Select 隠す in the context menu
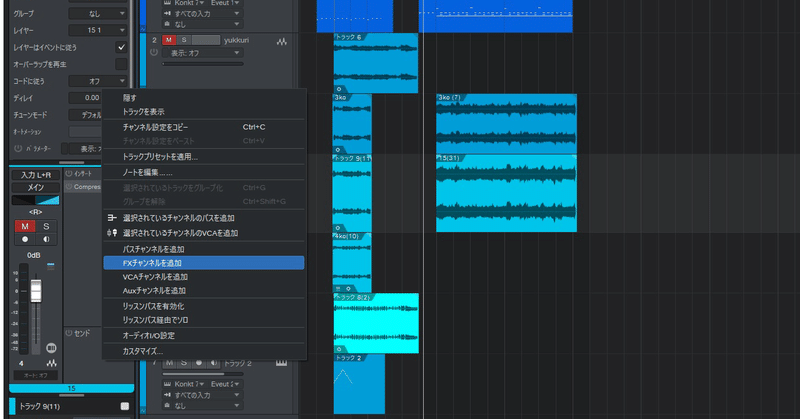 click(204, 98)
